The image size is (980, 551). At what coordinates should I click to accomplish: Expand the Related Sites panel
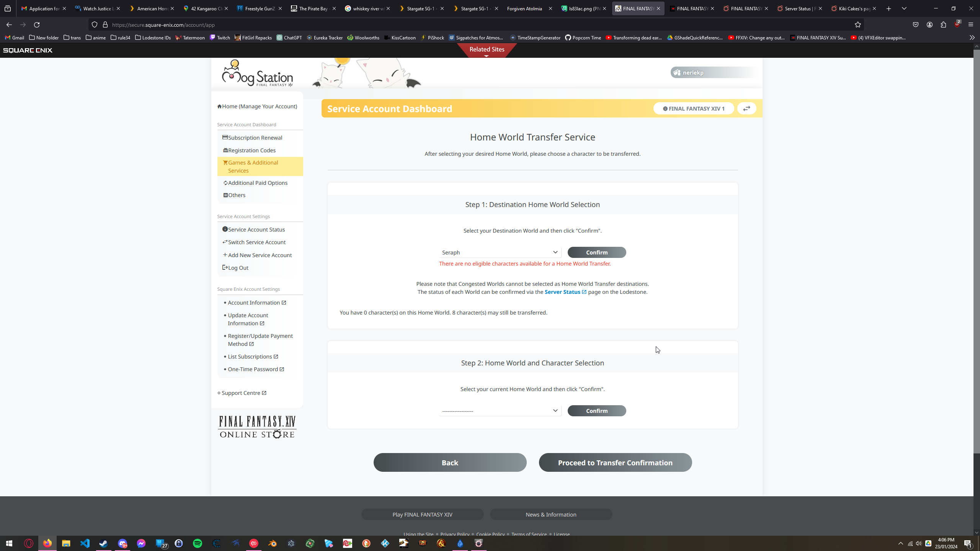pos(487,50)
